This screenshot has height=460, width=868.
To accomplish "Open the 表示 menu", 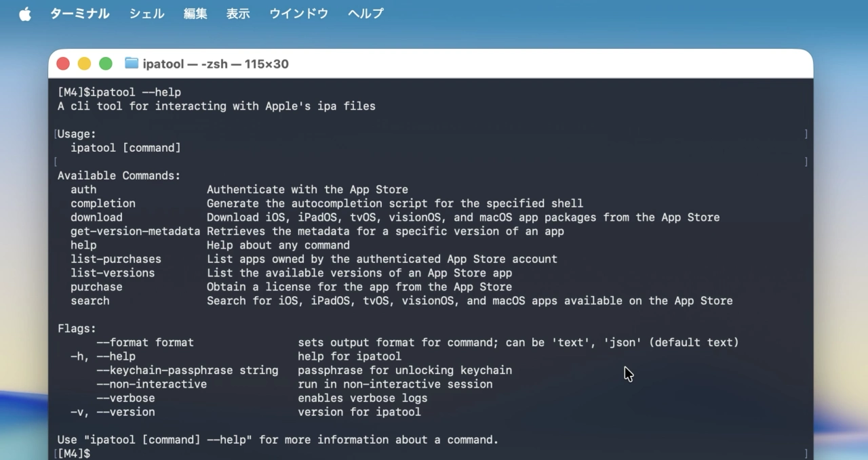I will (x=238, y=14).
